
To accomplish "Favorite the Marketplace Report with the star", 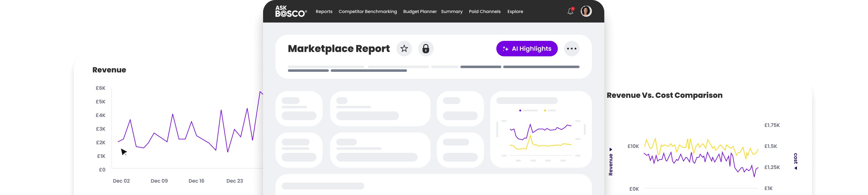I will [x=404, y=49].
